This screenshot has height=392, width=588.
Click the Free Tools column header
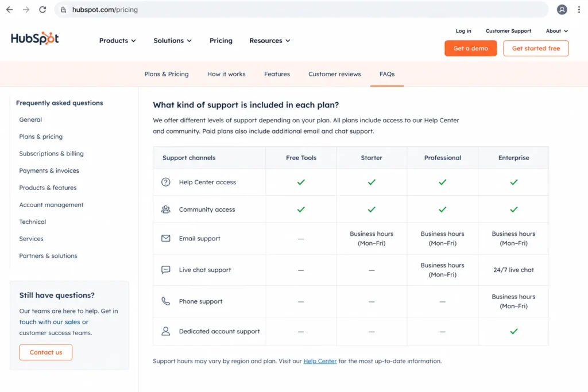click(301, 158)
